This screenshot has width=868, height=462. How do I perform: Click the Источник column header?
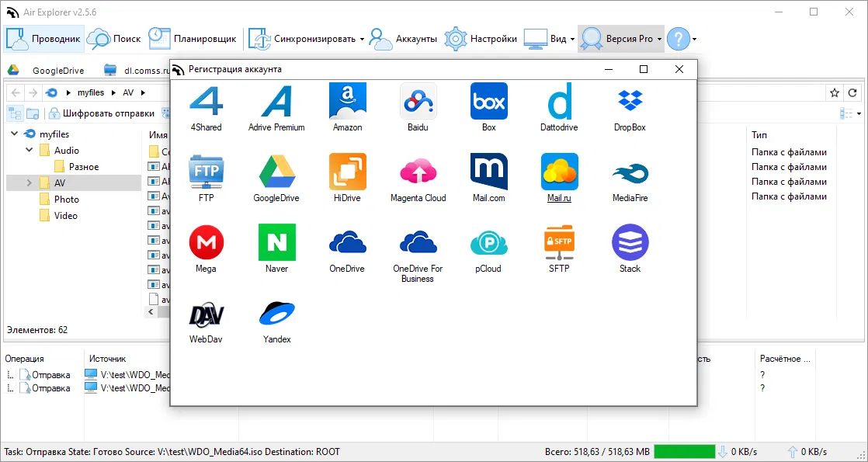(x=108, y=359)
